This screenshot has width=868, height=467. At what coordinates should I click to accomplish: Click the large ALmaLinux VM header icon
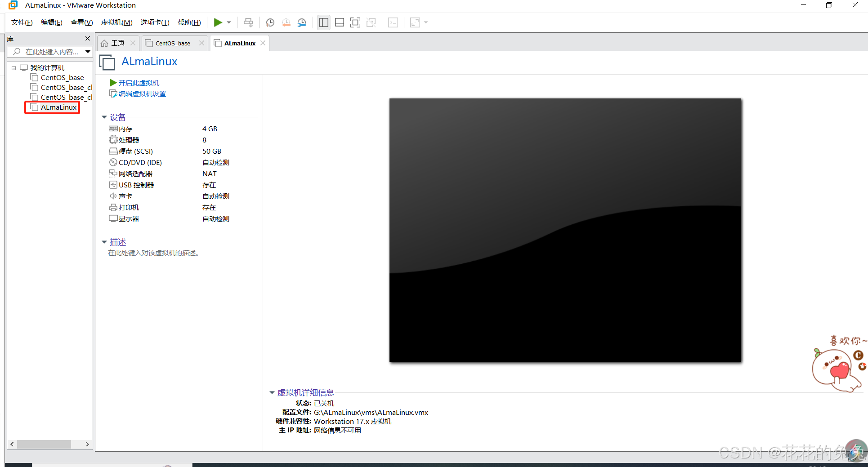pos(107,62)
